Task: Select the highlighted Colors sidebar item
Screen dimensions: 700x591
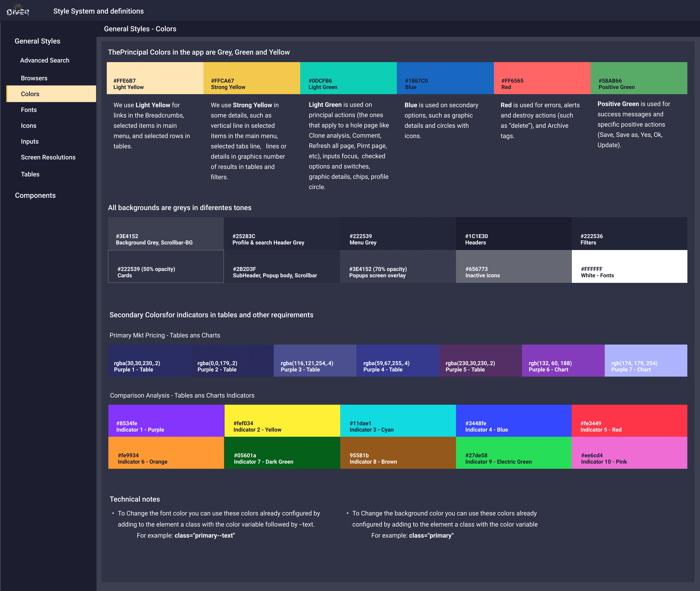Action: pyautogui.click(x=51, y=94)
